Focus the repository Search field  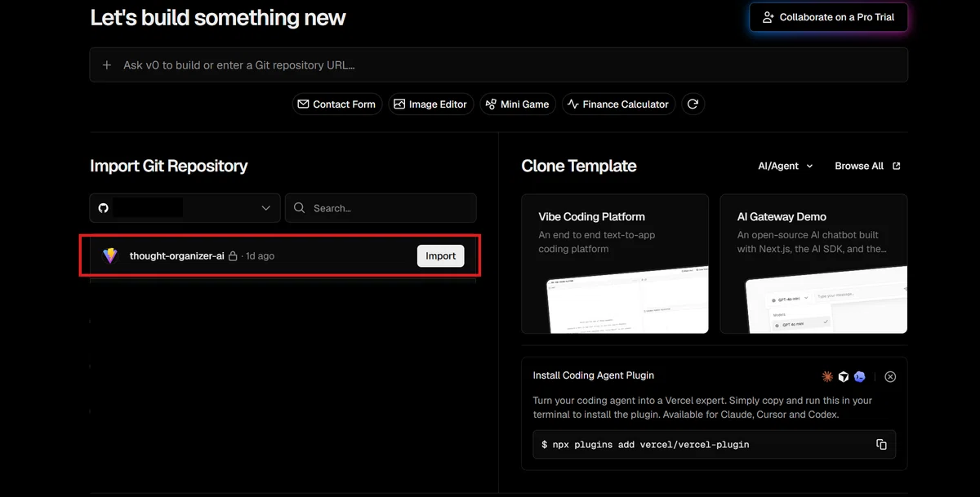coord(381,208)
